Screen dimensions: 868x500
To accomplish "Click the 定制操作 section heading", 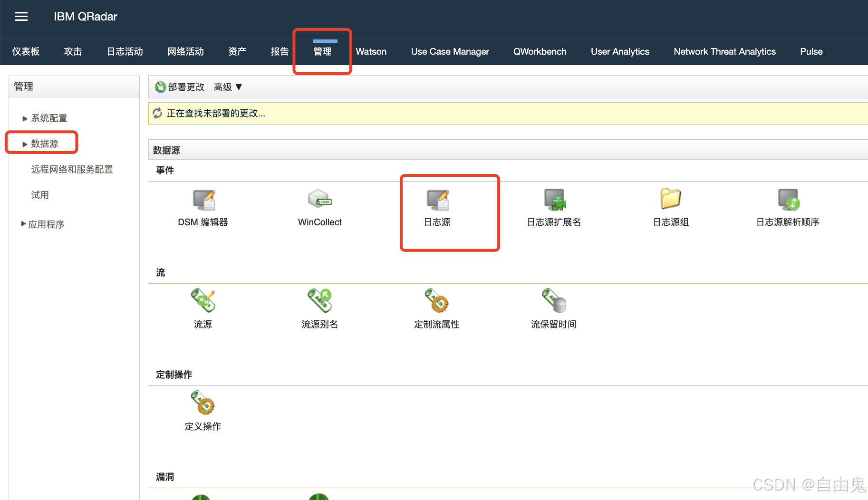I will pos(174,375).
